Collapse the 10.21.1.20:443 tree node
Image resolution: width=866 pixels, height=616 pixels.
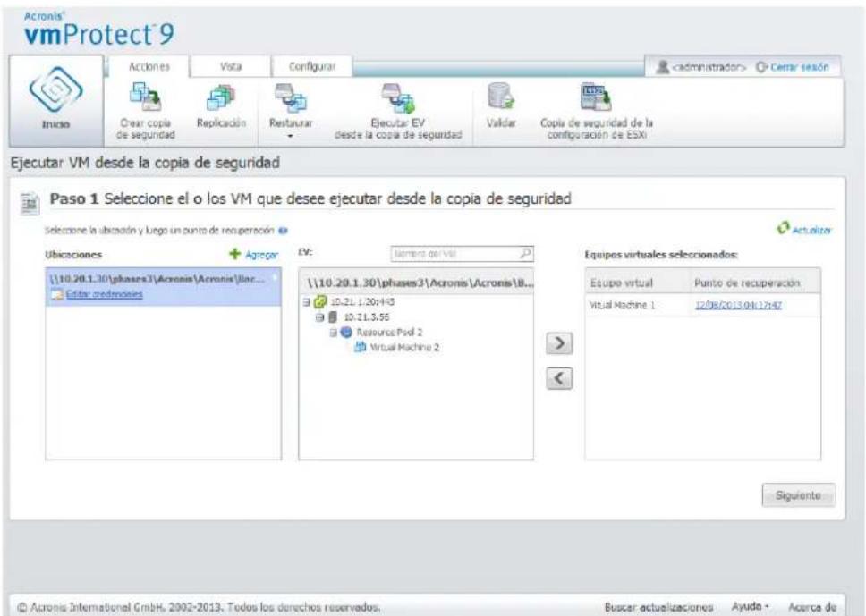[x=307, y=302]
